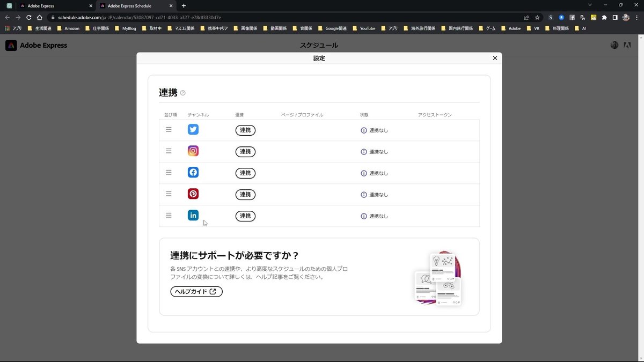Image resolution: width=644 pixels, height=362 pixels.
Task: Switch to the Adobe Express Schedule tab
Action: tap(136, 6)
